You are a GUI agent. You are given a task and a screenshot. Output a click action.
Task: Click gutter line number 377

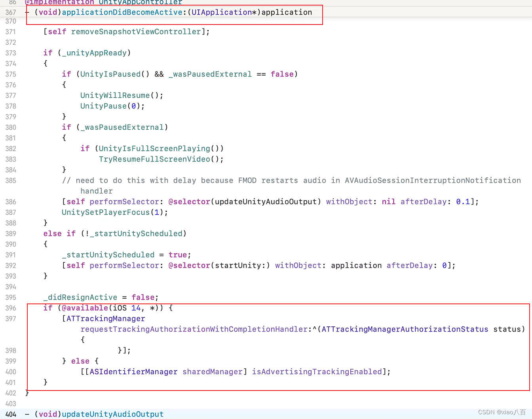(11, 95)
